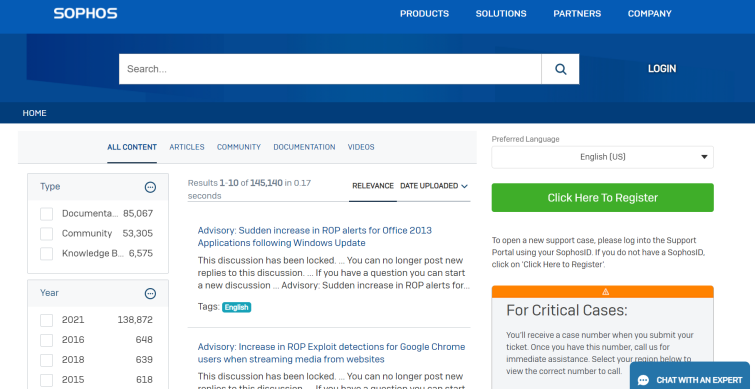
Task: Open the Office 2013 ROP alerts advisory
Action: pyautogui.click(x=314, y=236)
